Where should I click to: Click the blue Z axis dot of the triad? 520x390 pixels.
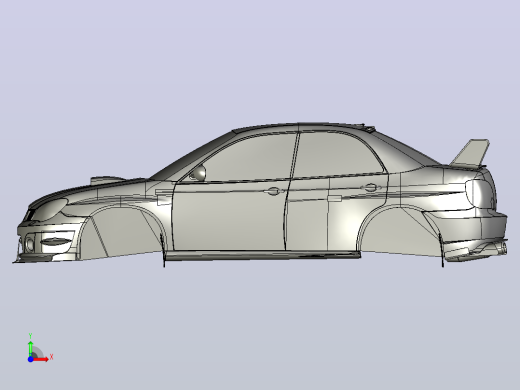(30, 359)
